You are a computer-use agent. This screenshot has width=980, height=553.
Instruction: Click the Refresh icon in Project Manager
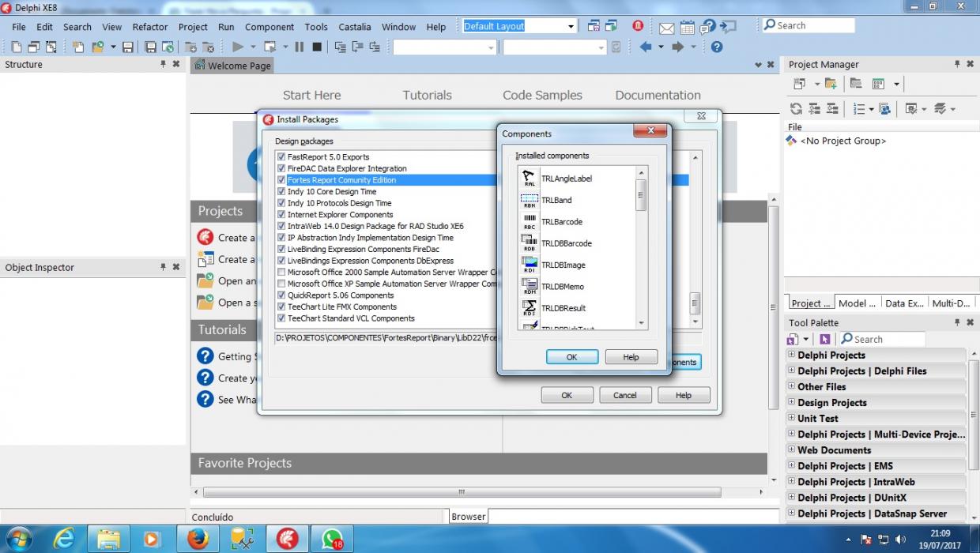(x=796, y=109)
